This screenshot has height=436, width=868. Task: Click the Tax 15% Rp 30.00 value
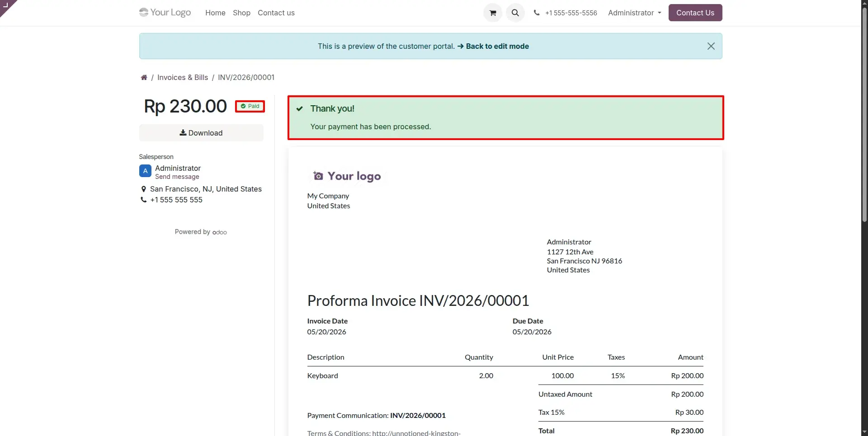click(689, 412)
